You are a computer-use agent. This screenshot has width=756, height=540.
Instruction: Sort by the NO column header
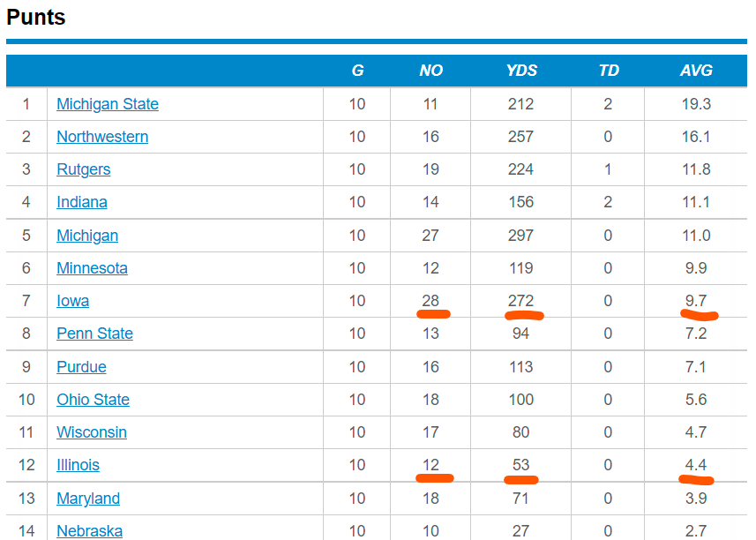point(430,71)
